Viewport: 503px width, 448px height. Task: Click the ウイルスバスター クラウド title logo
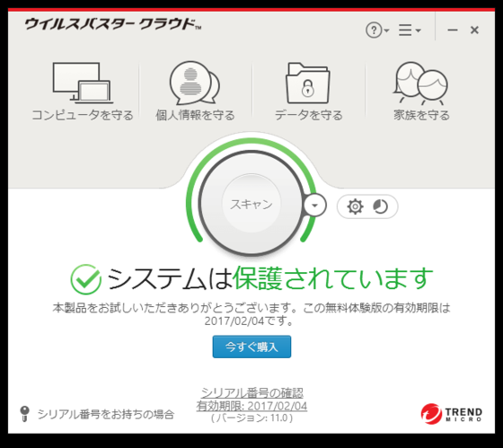113,24
